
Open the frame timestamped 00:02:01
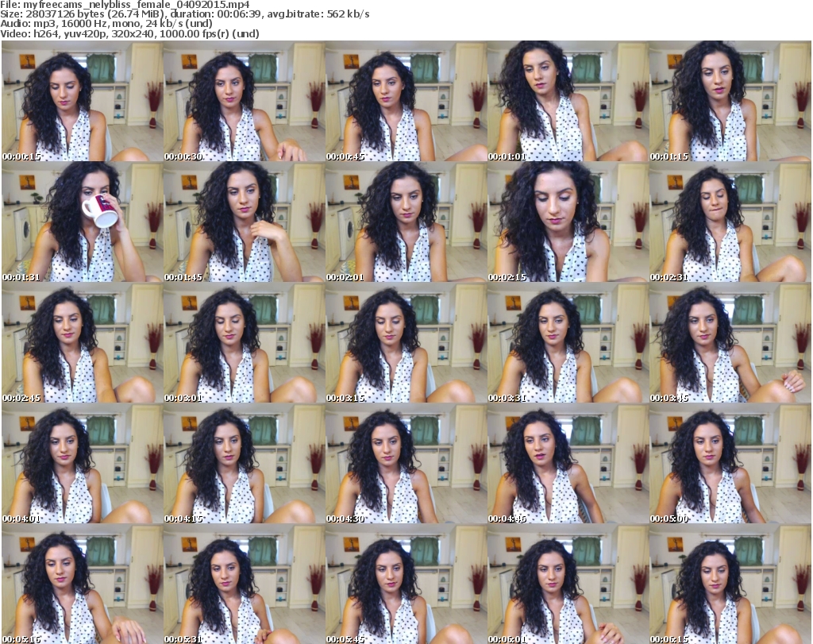coord(406,222)
